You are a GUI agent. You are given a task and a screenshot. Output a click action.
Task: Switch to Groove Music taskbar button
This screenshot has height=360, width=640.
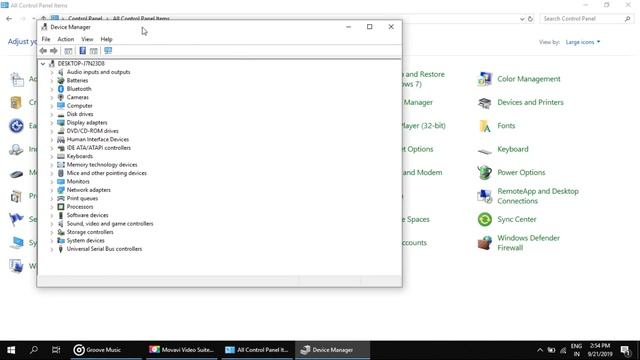[x=106, y=350]
